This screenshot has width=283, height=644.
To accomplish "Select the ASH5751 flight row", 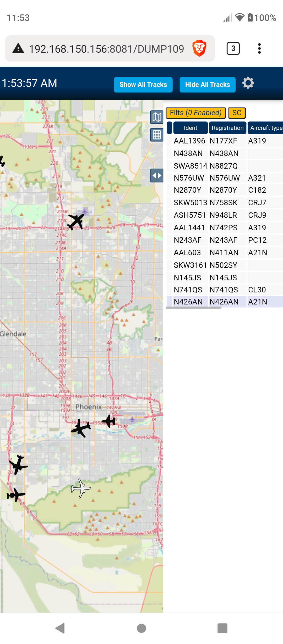I will 225,215.
